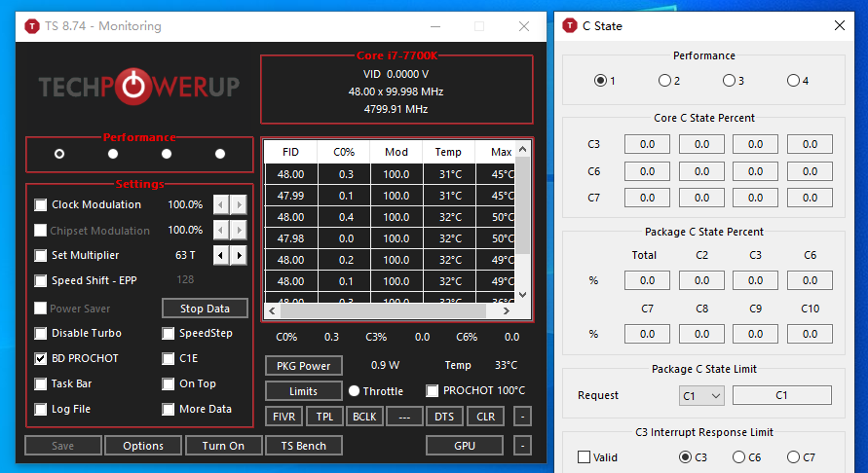Select second performance profile in Monitoring window
The width and height of the screenshot is (868, 473).
[113, 154]
